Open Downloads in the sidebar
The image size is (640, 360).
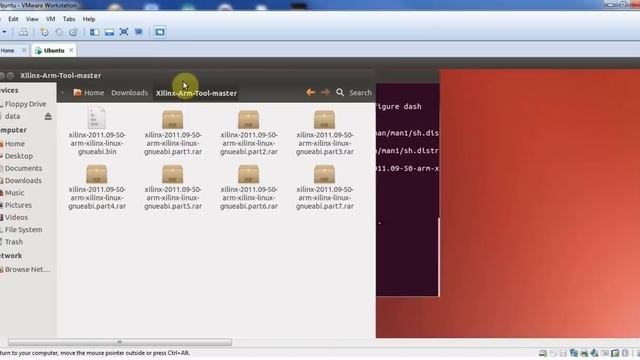point(23,180)
